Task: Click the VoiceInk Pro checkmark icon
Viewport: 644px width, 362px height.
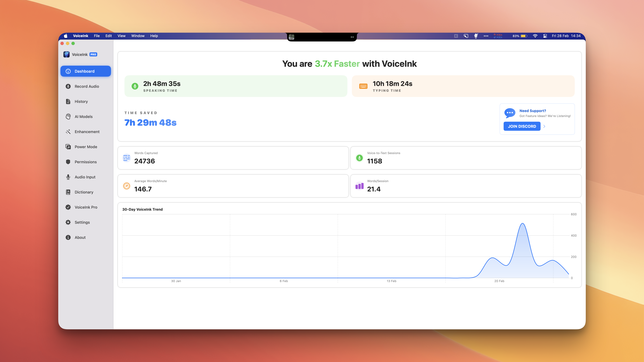Action: (x=68, y=207)
